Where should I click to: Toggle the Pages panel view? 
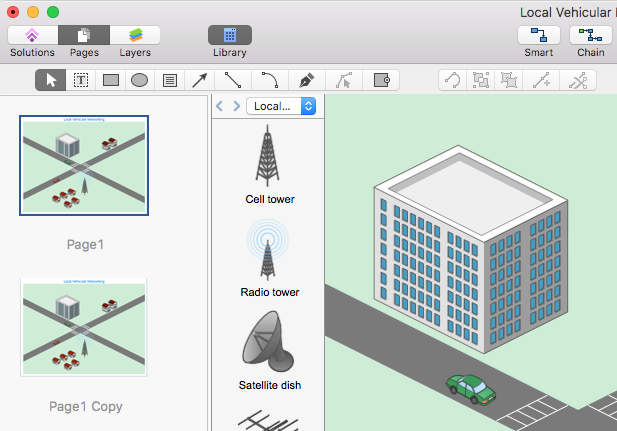[84, 36]
